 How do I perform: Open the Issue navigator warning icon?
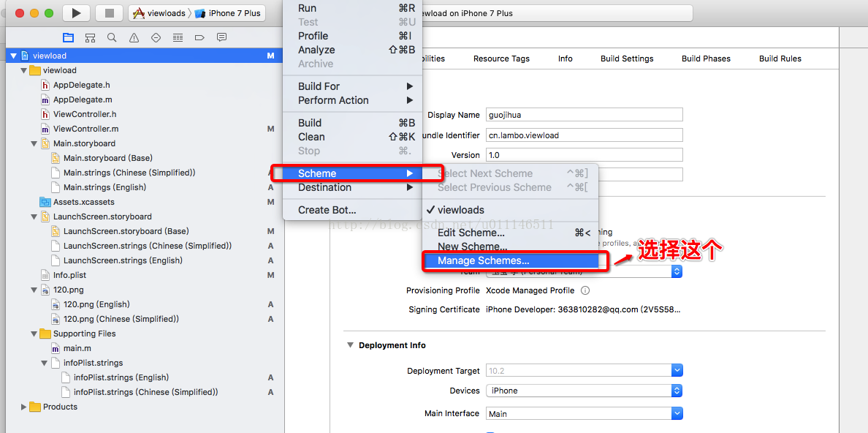click(134, 38)
